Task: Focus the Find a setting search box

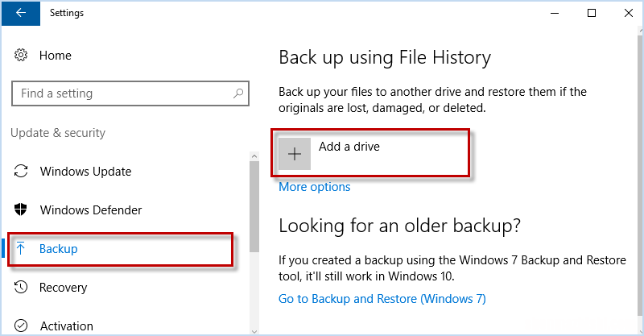Action: pos(130,93)
